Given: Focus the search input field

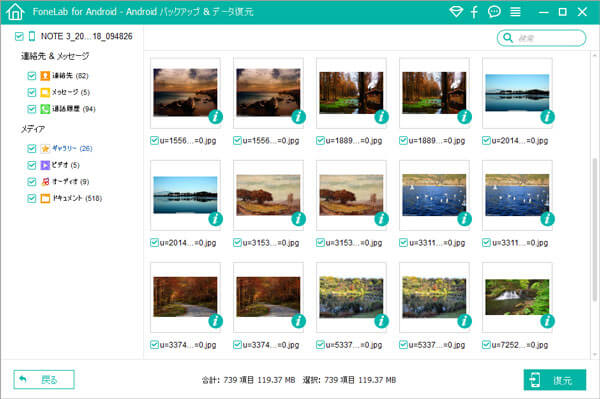Looking at the screenshot, I should [541, 38].
